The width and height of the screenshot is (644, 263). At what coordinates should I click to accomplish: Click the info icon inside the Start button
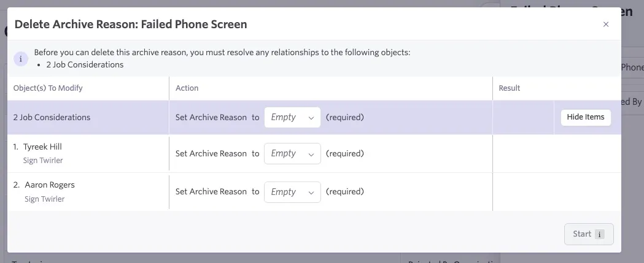pyautogui.click(x=600, y=235)
